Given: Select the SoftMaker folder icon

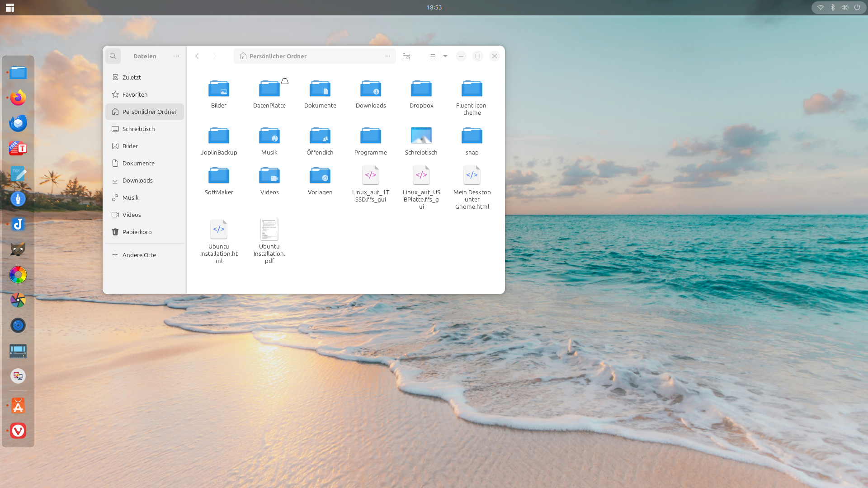Looking at the screenshot, I should click(219, 175).
